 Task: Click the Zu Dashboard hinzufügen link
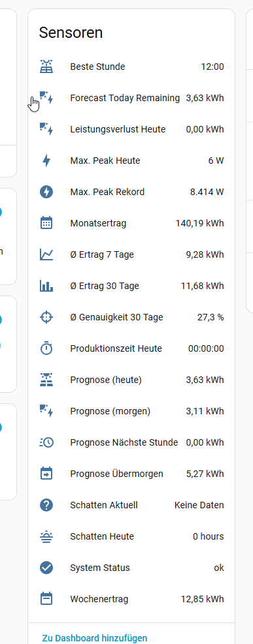95,638
